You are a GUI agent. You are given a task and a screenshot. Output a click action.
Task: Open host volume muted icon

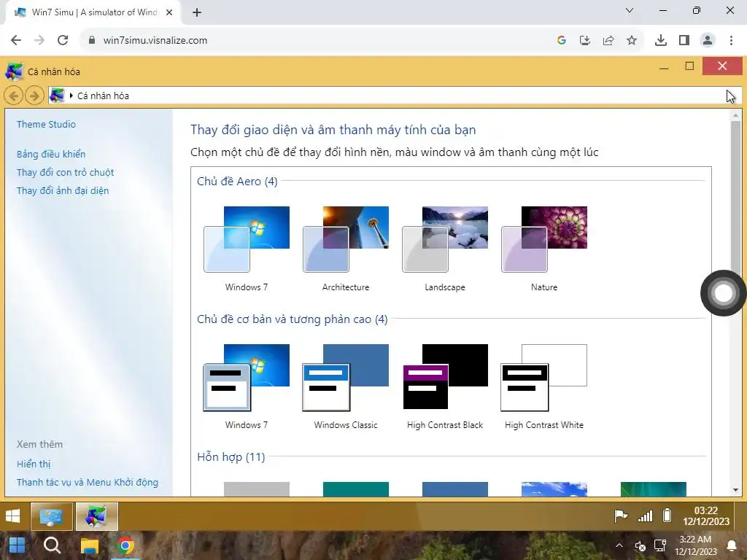coord(640,545)
